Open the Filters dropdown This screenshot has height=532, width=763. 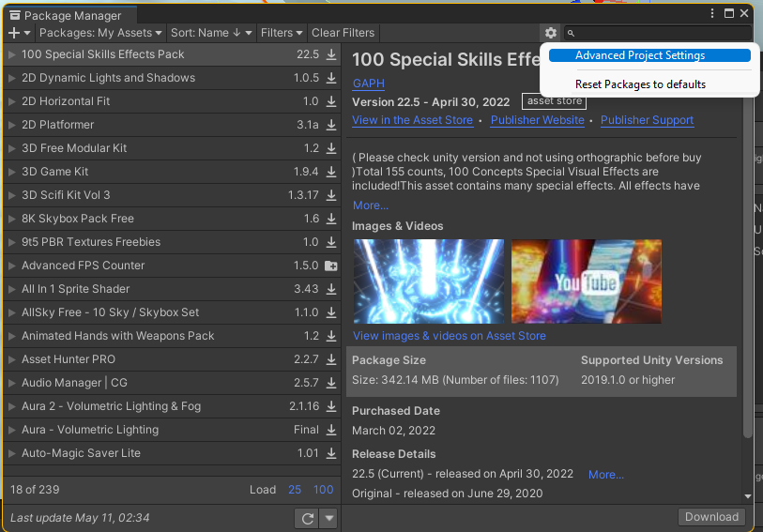tap(282, 33)
